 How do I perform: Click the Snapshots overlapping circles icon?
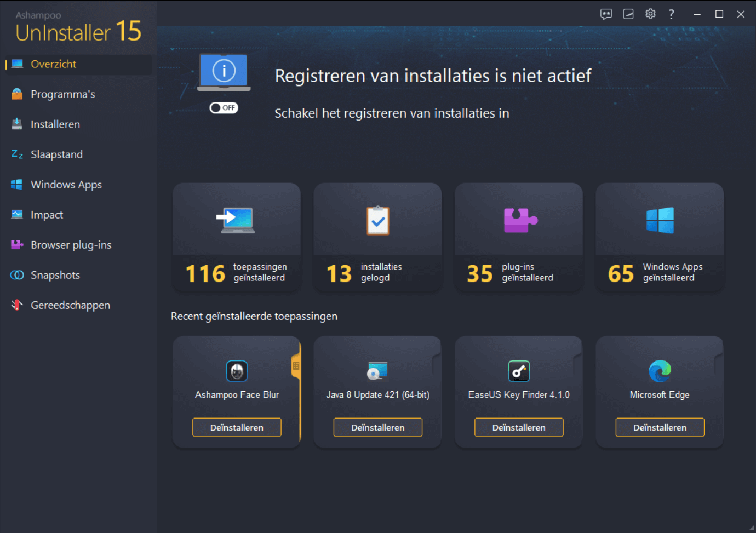[17, 275]
